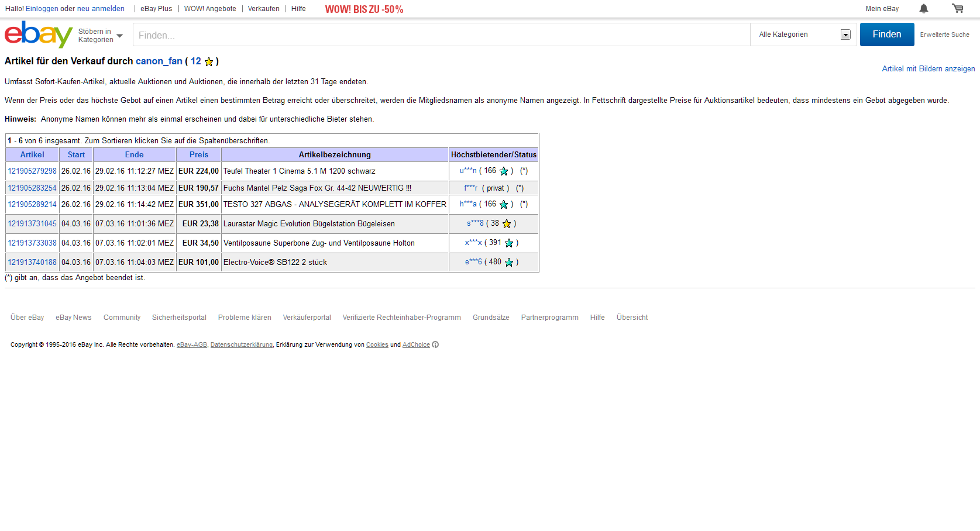Open item number 121913733038

pos(32,243)
